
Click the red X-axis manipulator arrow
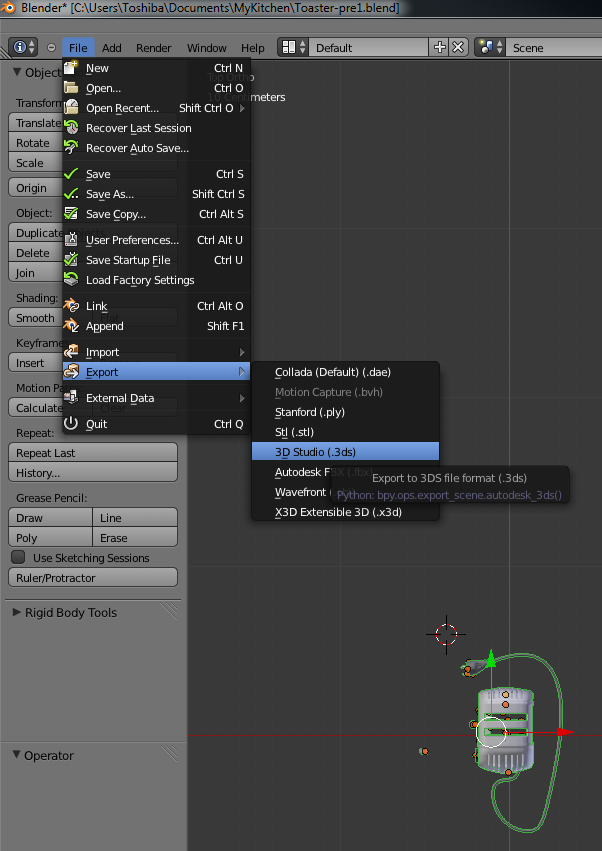click(565, 732)
